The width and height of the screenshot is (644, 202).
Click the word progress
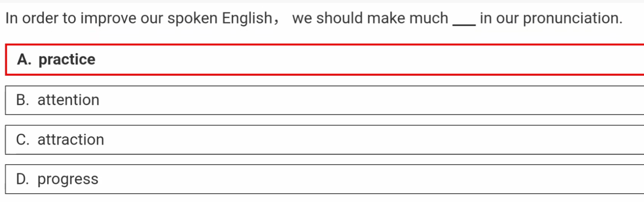68,180
